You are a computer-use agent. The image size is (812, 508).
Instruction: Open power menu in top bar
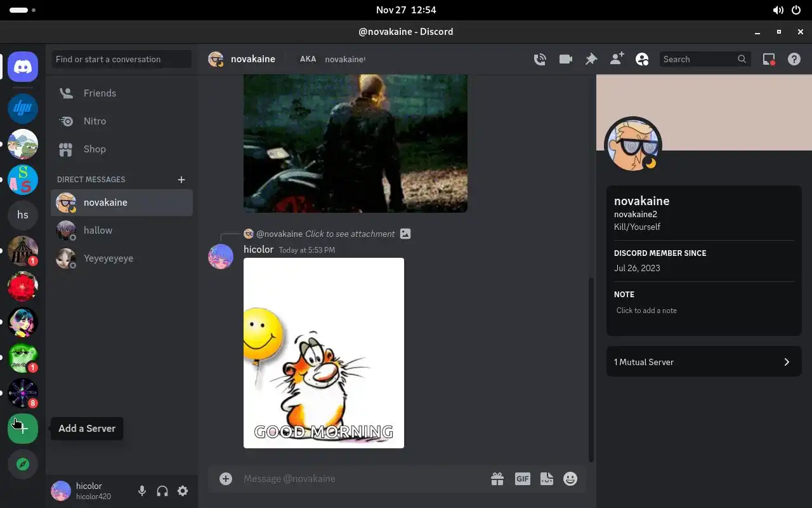coord(797,10)
